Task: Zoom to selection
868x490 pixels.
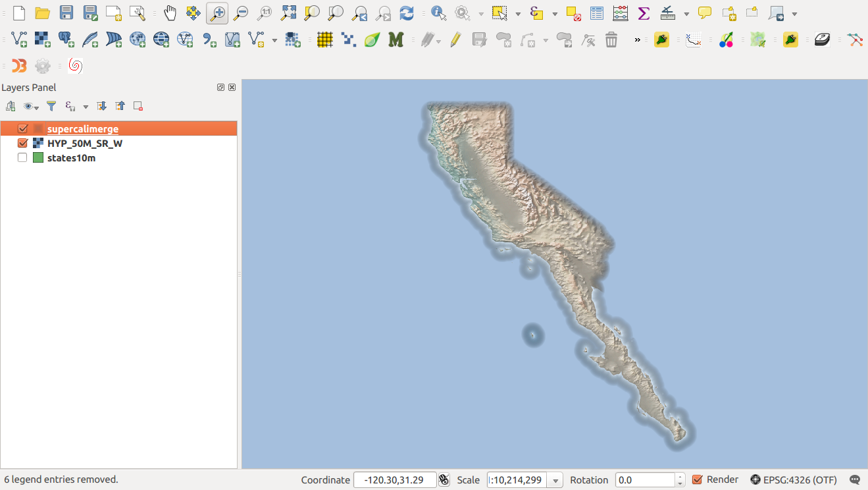Action: [312, 13]
